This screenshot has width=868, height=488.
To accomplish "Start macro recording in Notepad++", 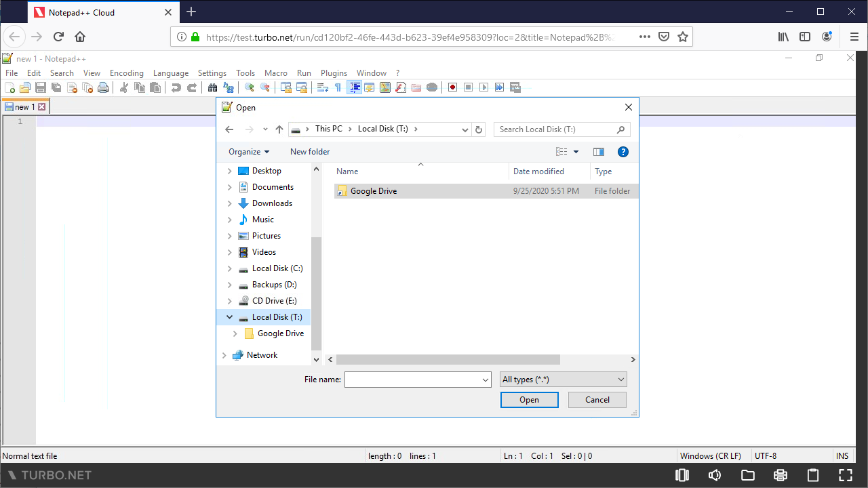I will click(x=452, y=87).
